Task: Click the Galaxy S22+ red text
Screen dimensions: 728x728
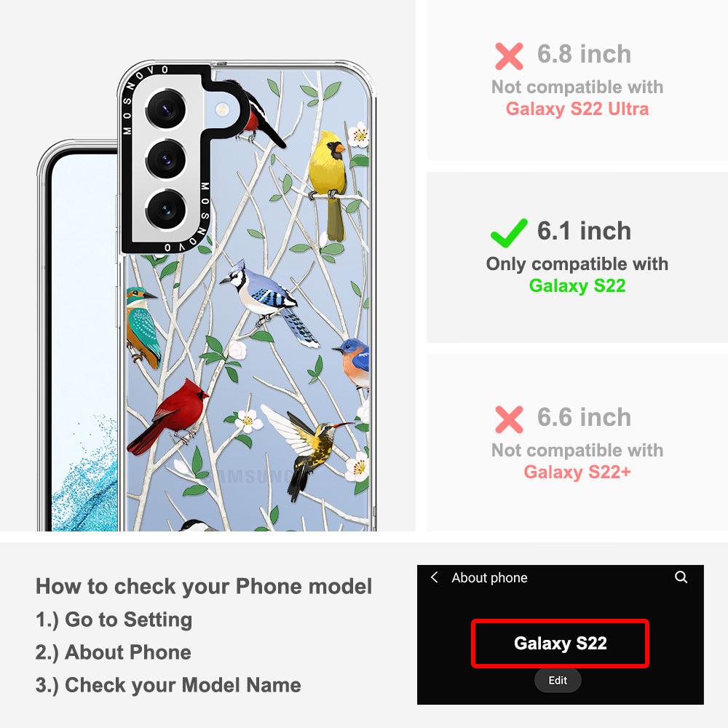Action: tap(577, 472)
